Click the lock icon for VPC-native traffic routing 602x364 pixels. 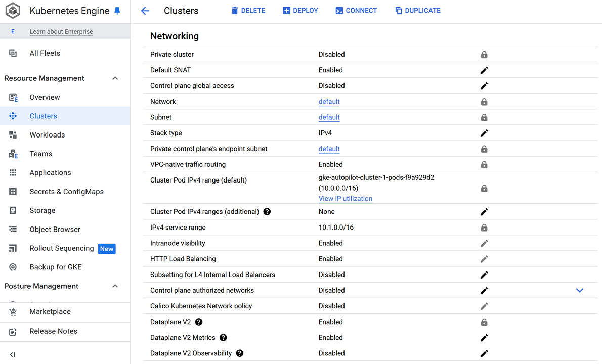pyautogui.click(x=484, y=164)
